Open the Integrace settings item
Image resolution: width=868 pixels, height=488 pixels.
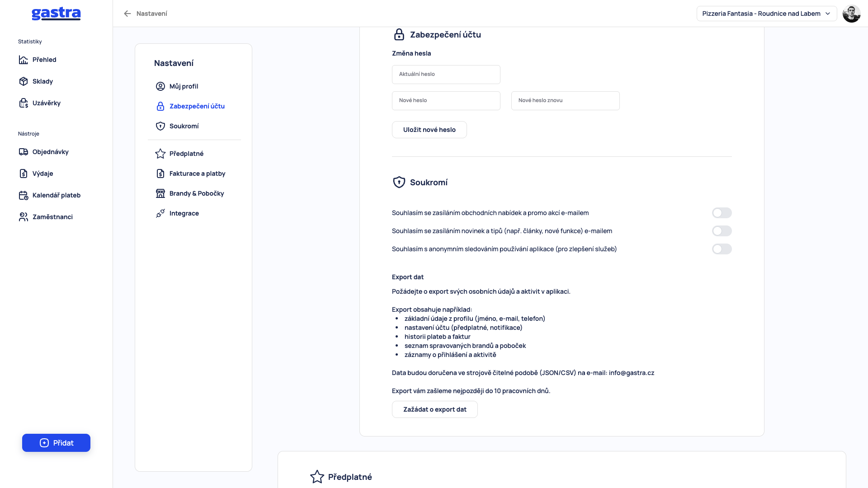coord(184,213)
